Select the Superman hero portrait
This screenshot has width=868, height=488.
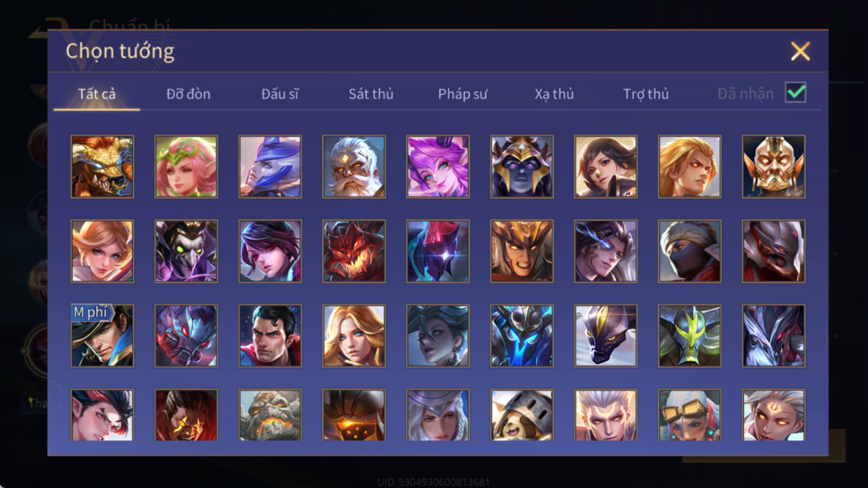270,336
